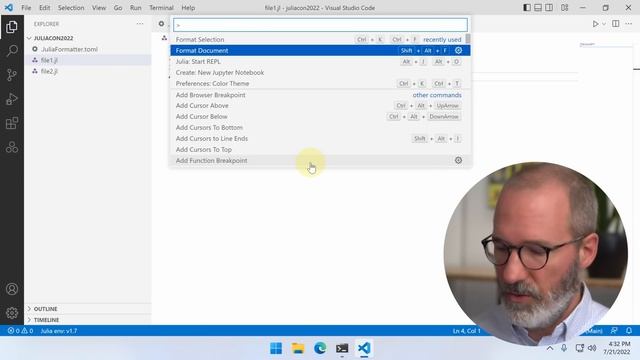Click the gear next to Add Function Breakpoint
The image size is (640, 360).
458,160
